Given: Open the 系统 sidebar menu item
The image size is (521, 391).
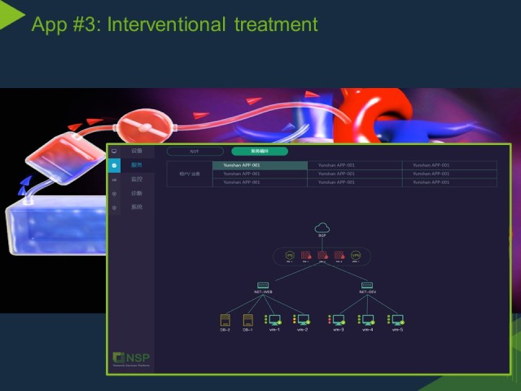Looking at the screenshot, I should pos(137,207).
